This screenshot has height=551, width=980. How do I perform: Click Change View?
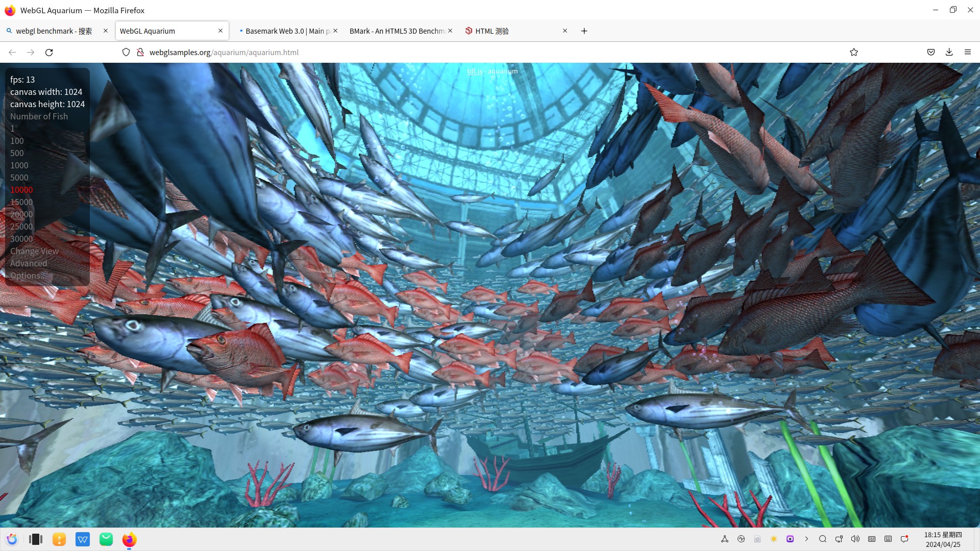[x=34, y=251]
